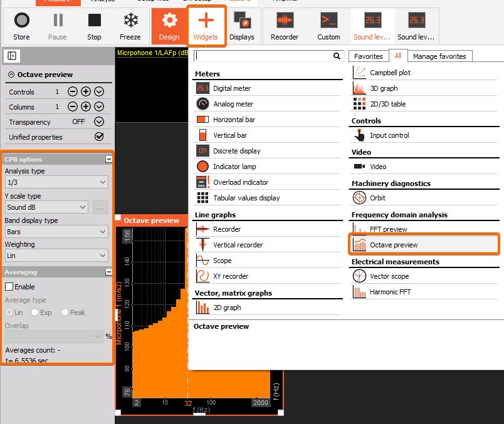Decrease the Columns count
This screenshot has width=504, height=424.
click(x=73, y=106)
